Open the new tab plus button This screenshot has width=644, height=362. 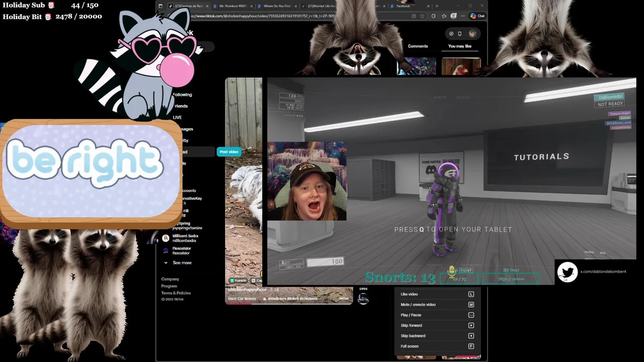[437, 6]
